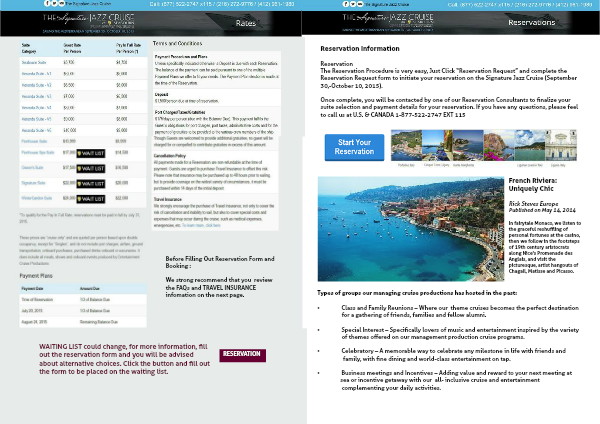
Task: Click the 'Class and Family Reunions' bullet
Action: point(460,311)
